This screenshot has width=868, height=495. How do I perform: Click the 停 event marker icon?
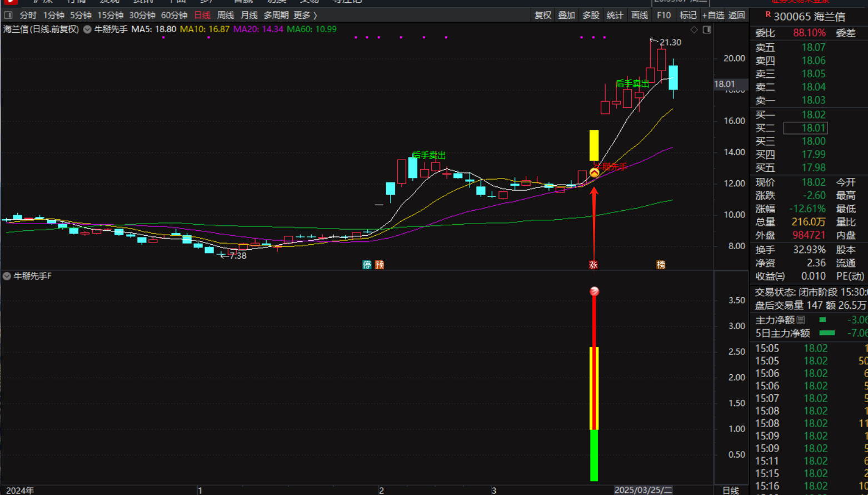(367, 265)
